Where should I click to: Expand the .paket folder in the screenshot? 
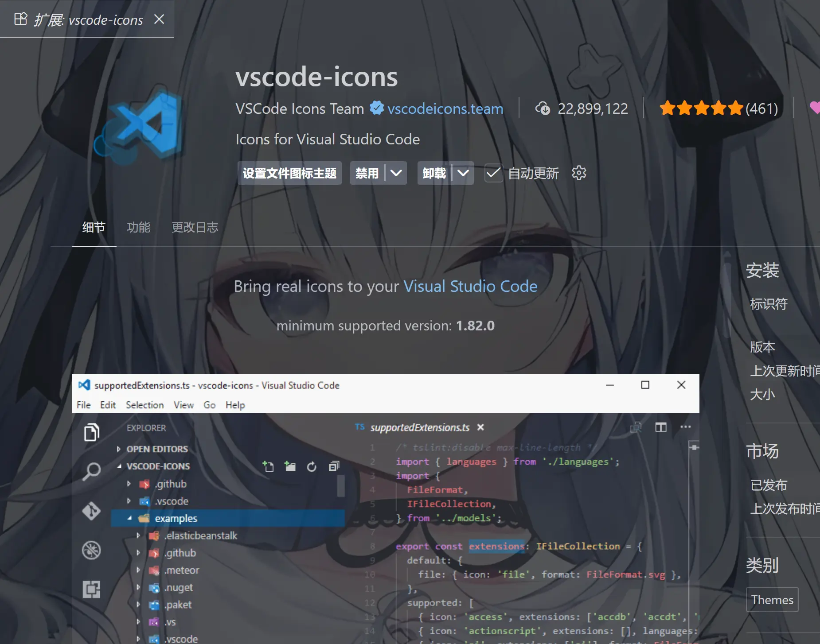138,605
